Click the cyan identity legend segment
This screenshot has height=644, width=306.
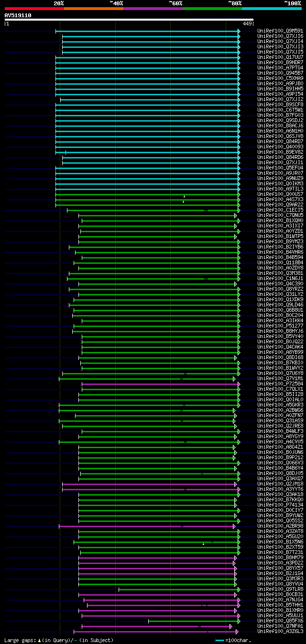272,9
